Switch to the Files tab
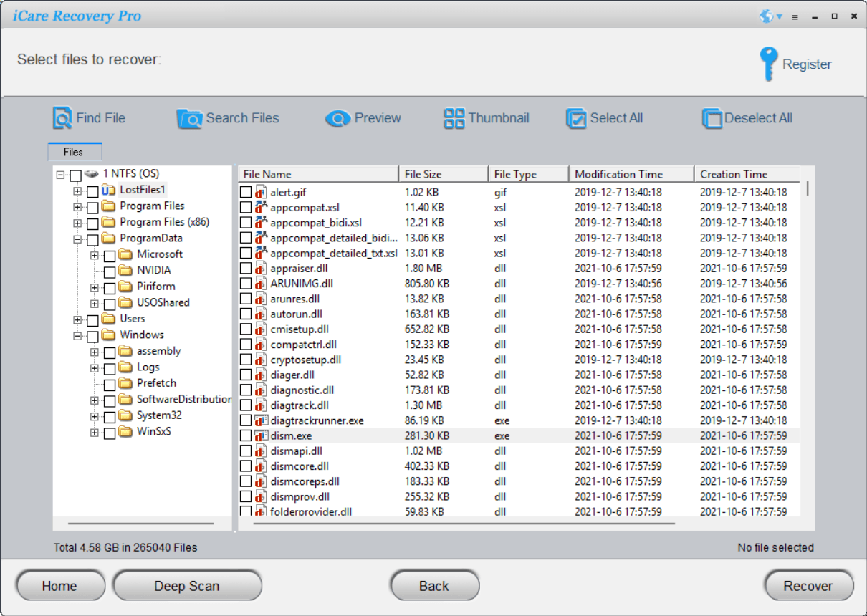 coord(75,152)
